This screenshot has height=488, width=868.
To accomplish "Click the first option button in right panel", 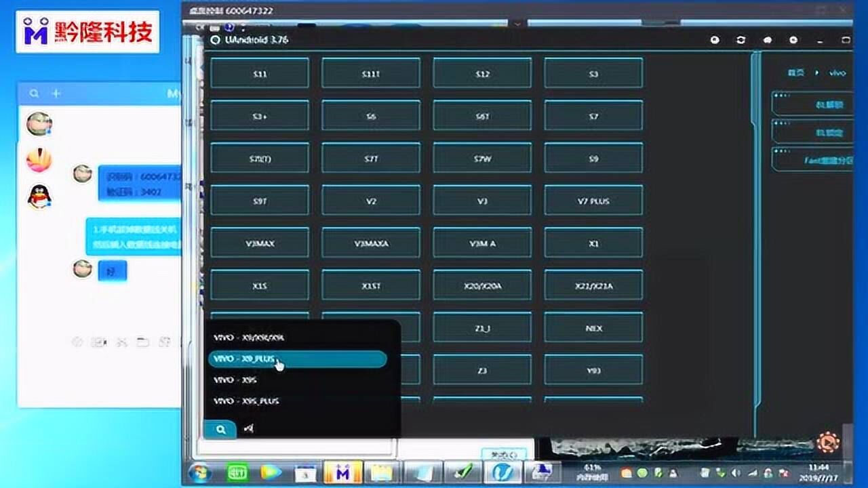I will (x=814, y=105).
